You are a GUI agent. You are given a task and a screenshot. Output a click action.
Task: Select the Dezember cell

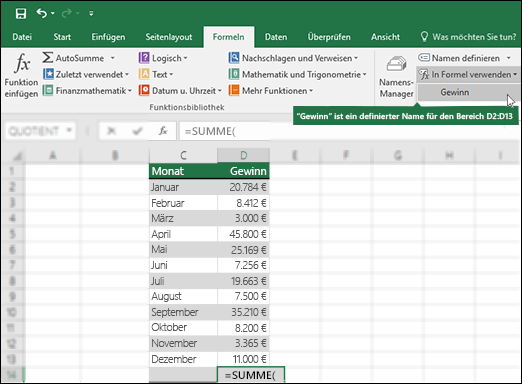[183, 359]
